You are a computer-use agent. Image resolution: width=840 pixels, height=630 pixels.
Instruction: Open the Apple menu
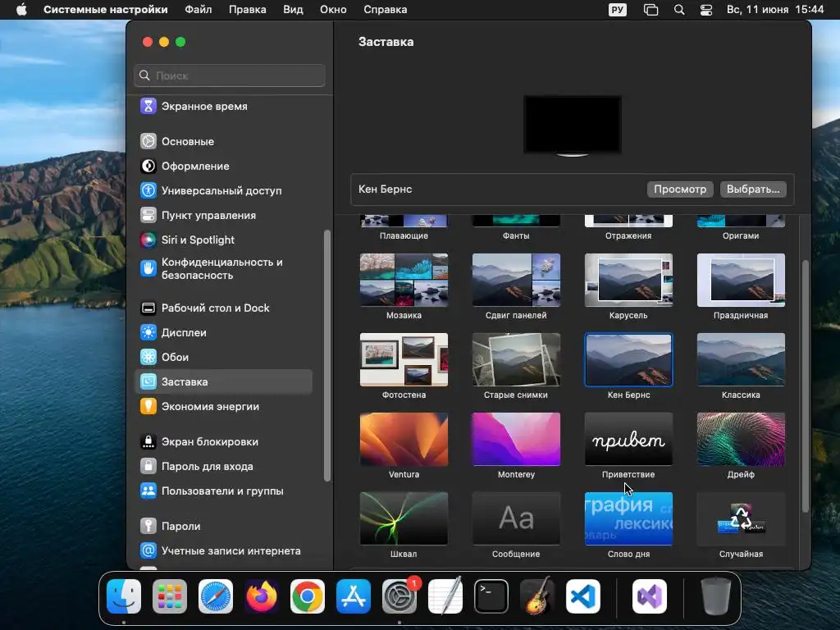[21, 10]
